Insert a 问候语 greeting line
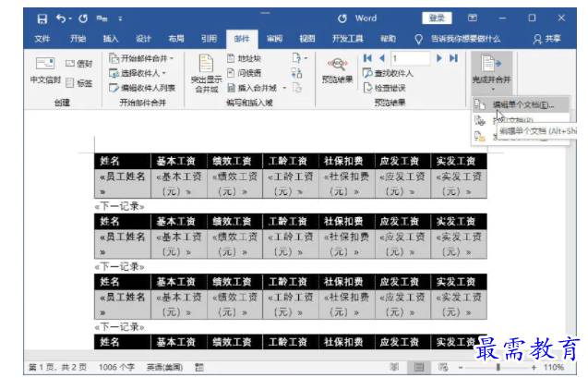 (244, 73)
